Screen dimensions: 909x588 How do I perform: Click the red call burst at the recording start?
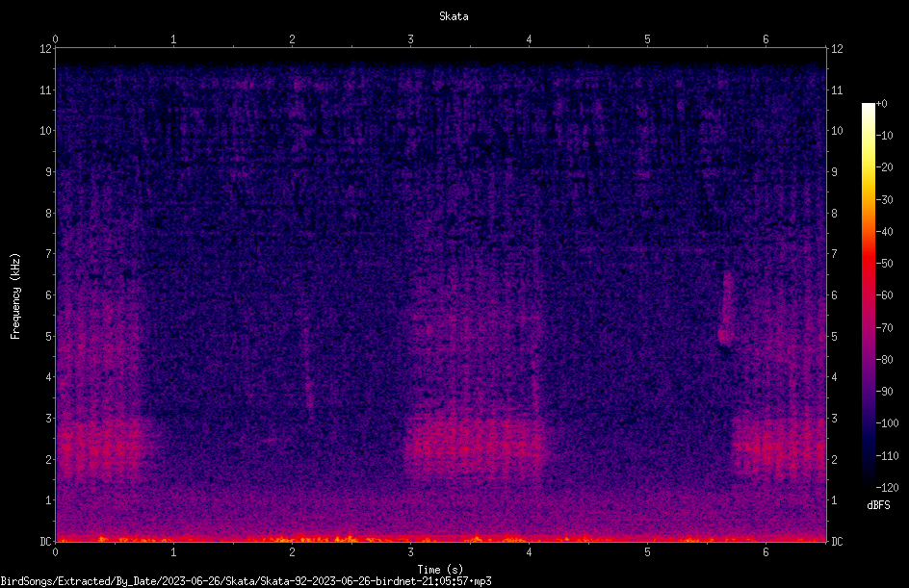point(100,449)
